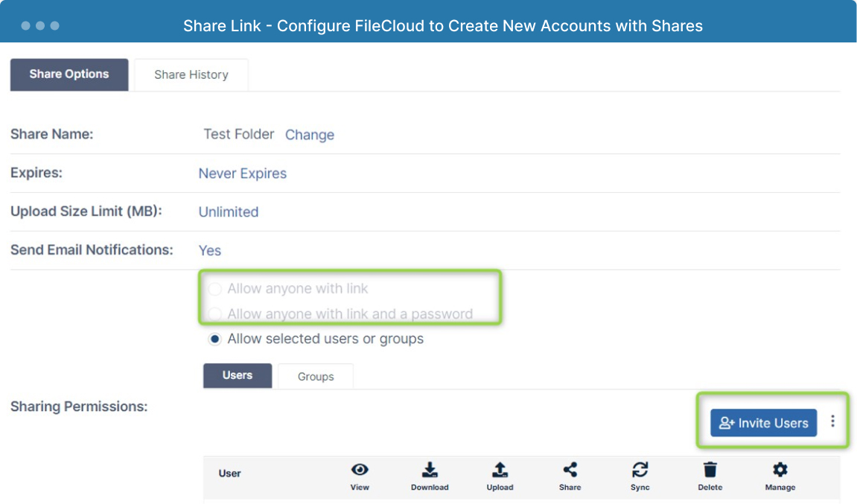Switch to the Share History tab
Image resolution: width=857 pixels, height=504 pixels.
point(191,75)
